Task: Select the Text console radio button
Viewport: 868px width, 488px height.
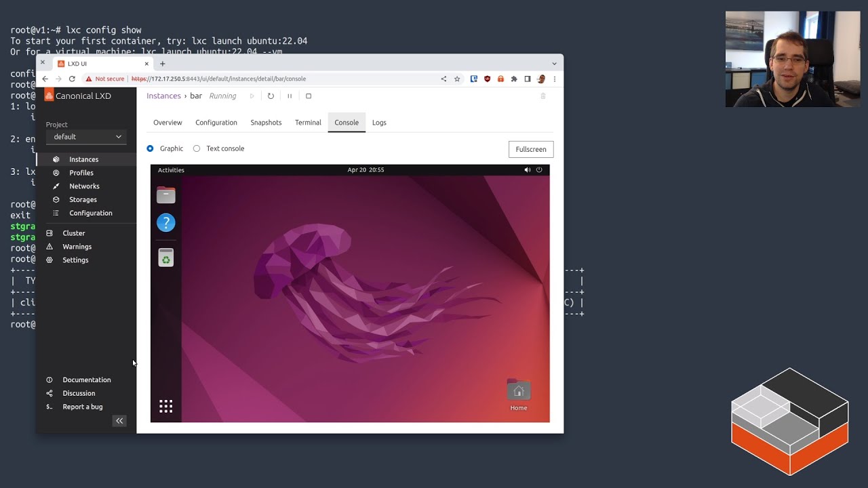Action: (x=197, y=148)
